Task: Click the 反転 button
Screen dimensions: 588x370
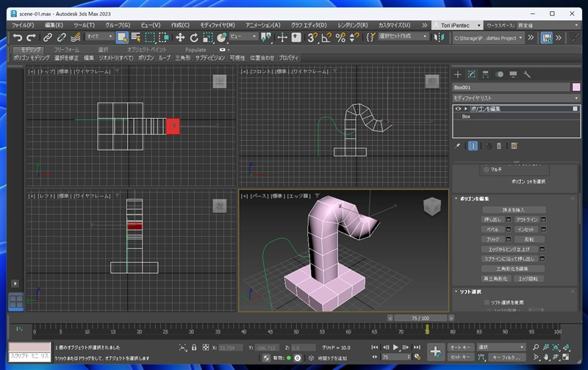Action: click(529, 239)
